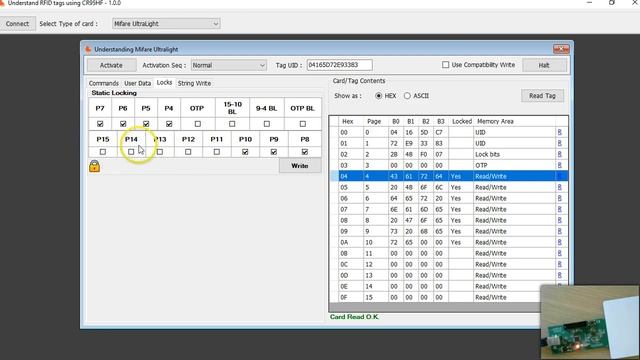Click the R link in the page 7 row

coord(560,209)
